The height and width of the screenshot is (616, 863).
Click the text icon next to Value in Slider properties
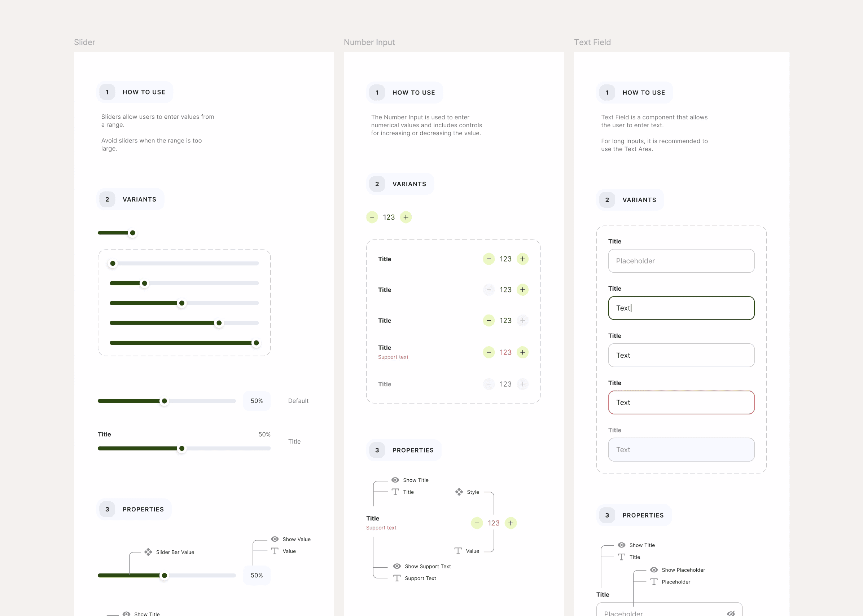click(x=275, y=551)
